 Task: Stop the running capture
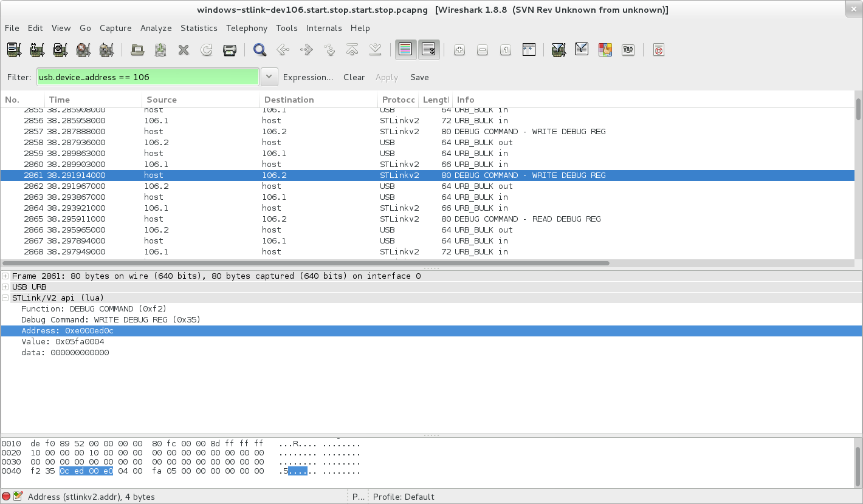[x=83, y=50]
